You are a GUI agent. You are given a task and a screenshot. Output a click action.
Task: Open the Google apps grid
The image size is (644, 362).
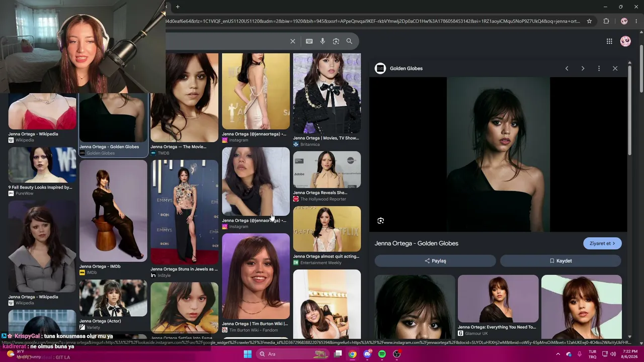coord(609,41)
